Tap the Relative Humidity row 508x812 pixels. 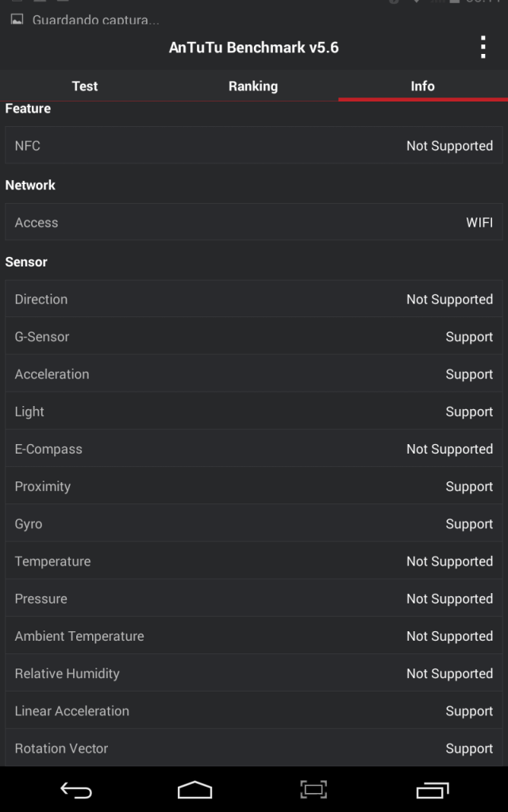coord(254,673)
